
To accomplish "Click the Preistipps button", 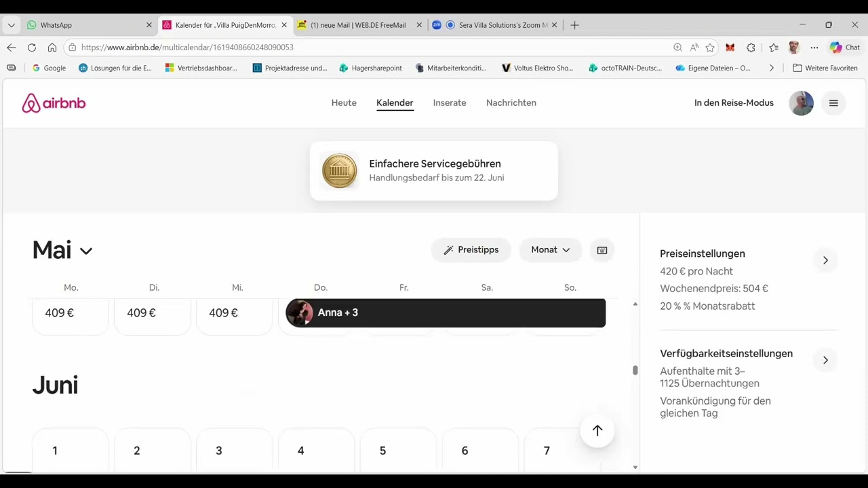I will click(471, 250).
